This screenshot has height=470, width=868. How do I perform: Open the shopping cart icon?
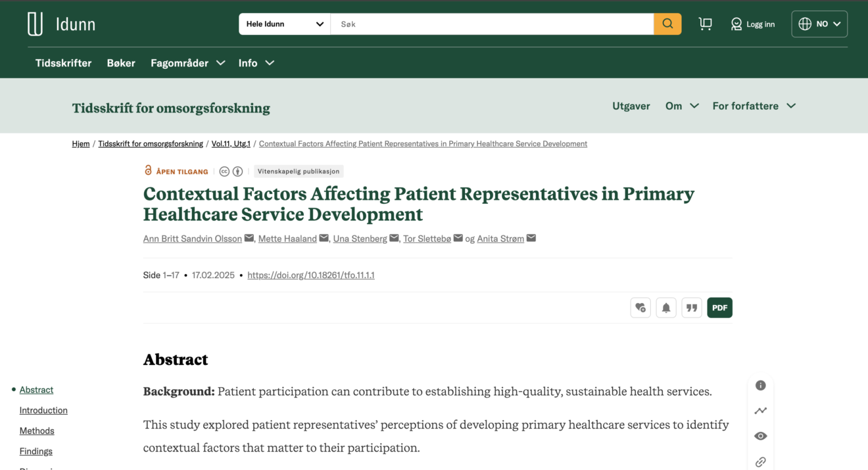point(706,24)
